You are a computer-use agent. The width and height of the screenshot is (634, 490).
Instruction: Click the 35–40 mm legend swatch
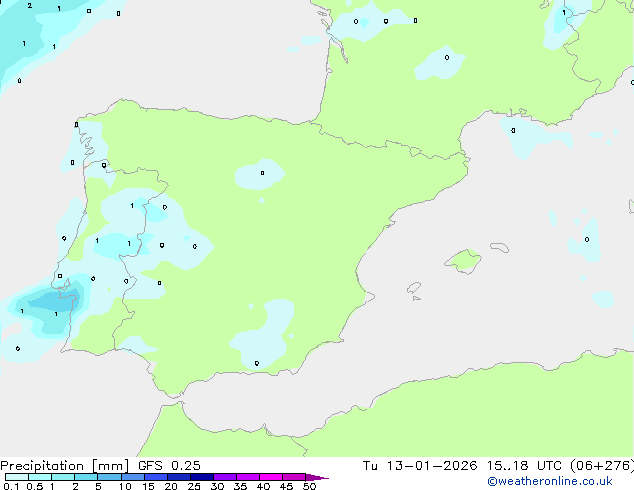point(247,477)
